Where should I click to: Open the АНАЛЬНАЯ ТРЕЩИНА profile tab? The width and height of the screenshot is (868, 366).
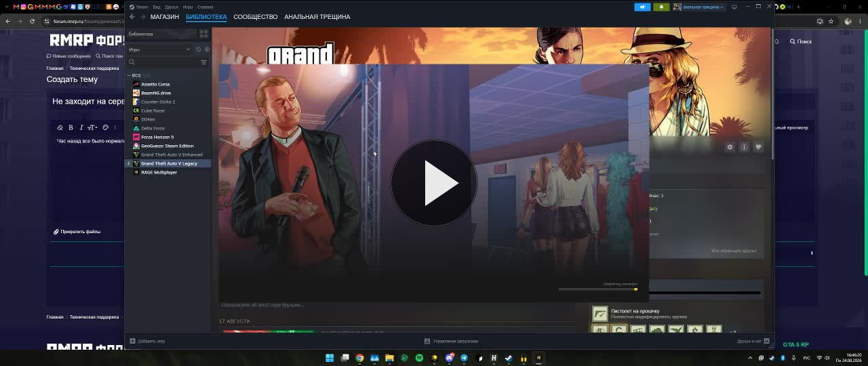coord(317,17)
